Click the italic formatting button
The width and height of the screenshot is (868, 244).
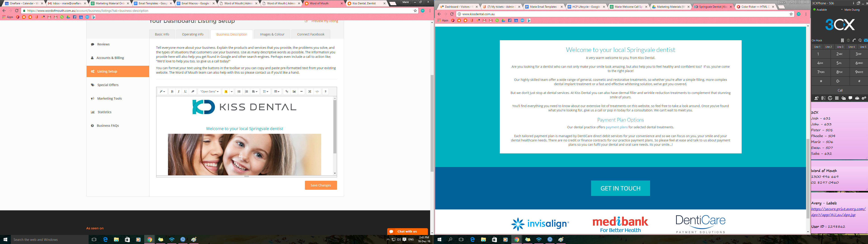179,92
